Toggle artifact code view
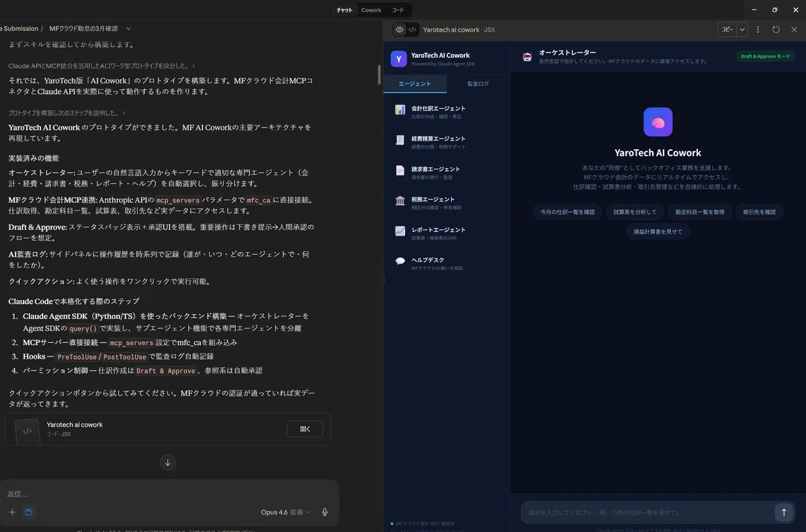806x532 pixels. 412,30
